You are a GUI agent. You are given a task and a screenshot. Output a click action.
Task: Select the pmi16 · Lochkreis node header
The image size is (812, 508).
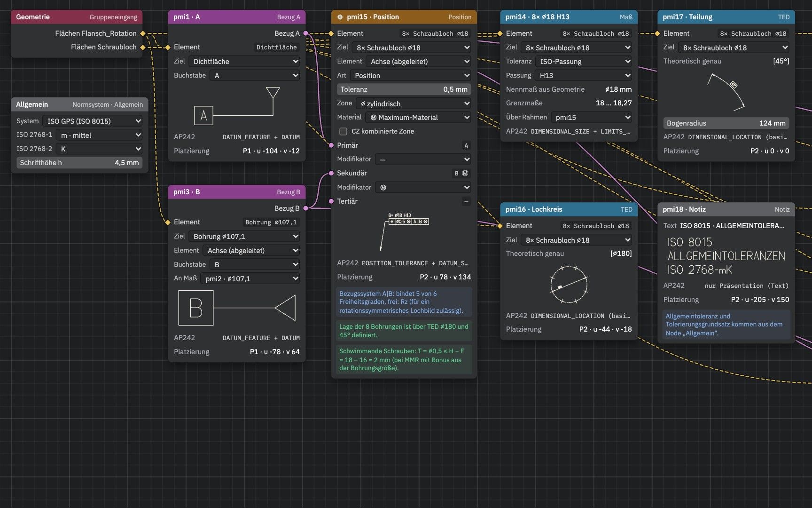click(x=569, y=209)
